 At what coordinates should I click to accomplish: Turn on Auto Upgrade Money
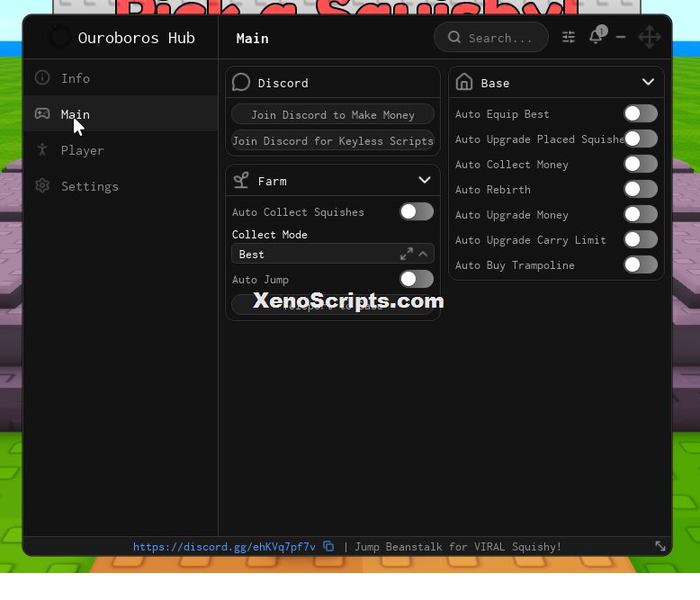(641, 214)
